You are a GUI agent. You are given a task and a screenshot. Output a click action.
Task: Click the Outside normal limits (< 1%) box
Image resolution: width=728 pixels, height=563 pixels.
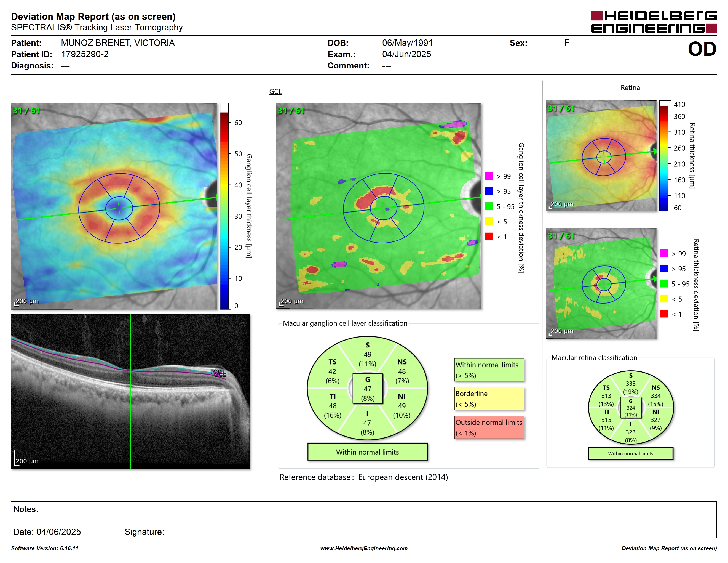tap(489, 427)
